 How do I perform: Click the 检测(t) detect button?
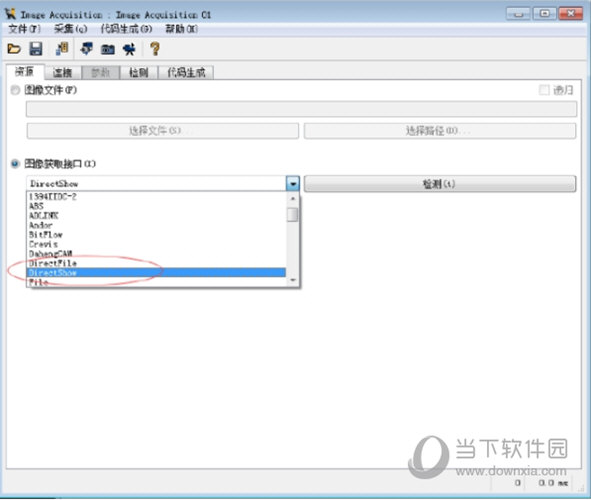click(x=440, y=184)
